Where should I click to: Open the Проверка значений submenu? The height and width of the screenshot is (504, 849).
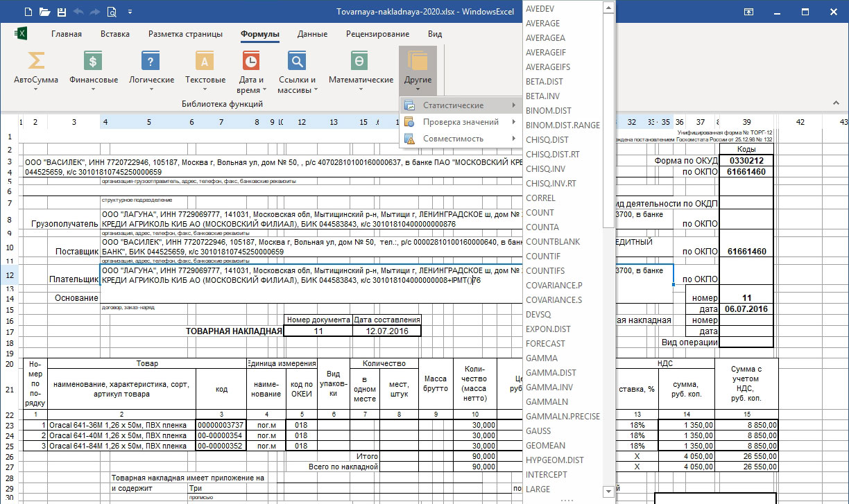click(460, 122)
